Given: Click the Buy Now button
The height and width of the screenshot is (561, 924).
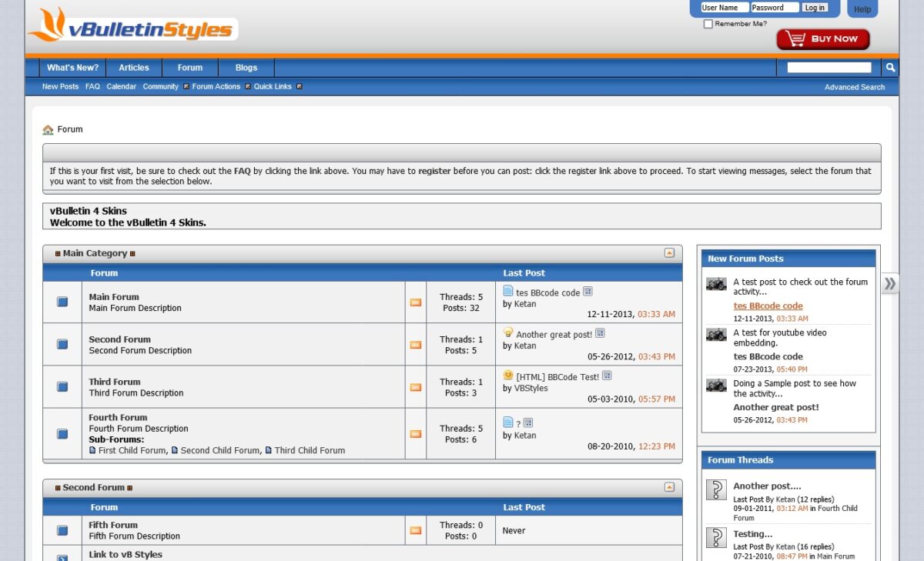Looking at the screenshot, I should click(823, 39).
